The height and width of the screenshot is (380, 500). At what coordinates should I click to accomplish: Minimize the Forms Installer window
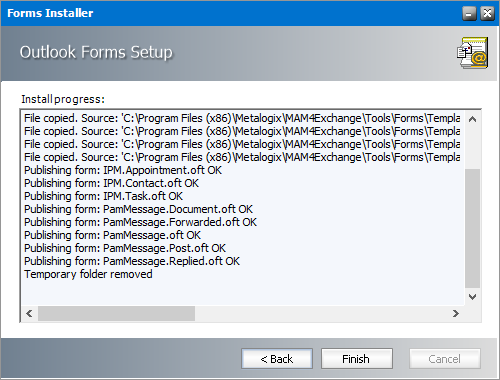[x=469, y=14]
